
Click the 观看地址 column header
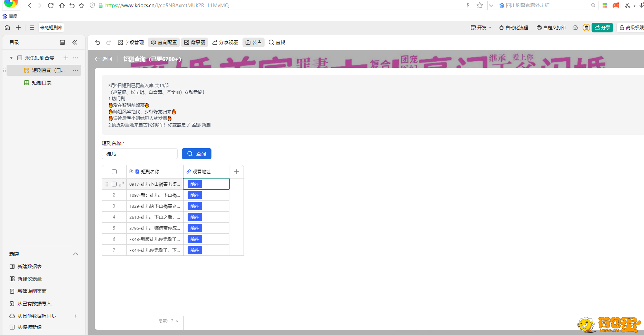pyautogui.click(x=206, y=172)
